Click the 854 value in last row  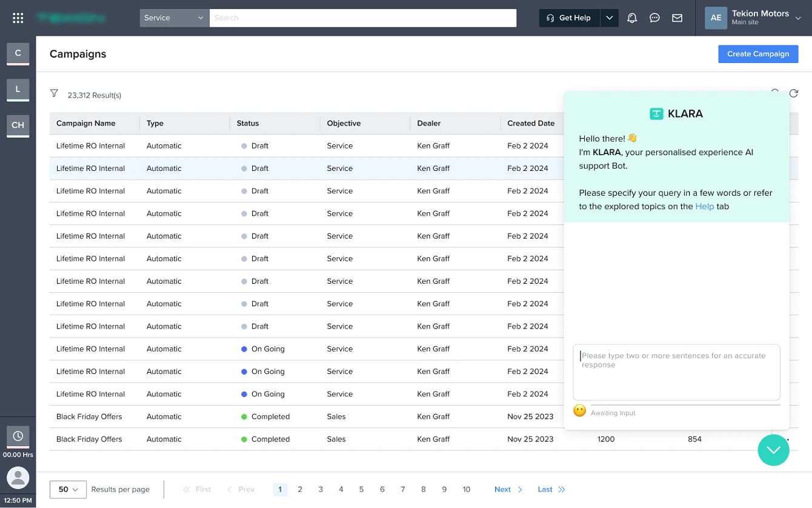point(694,439)
